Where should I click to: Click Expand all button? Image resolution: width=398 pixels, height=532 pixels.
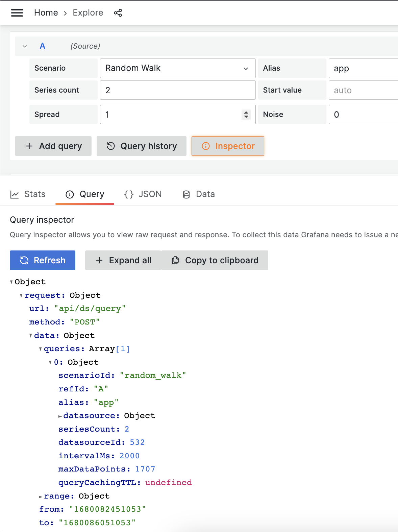[x=123, y=260]
